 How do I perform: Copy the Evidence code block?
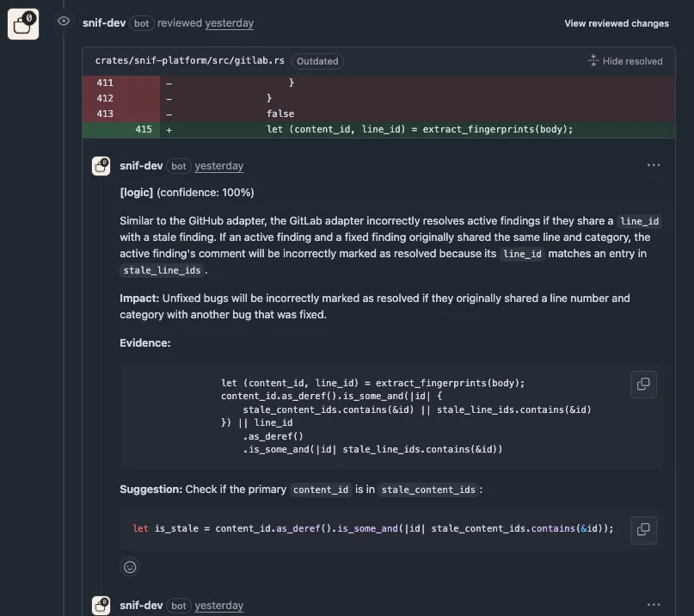[643, 385]
